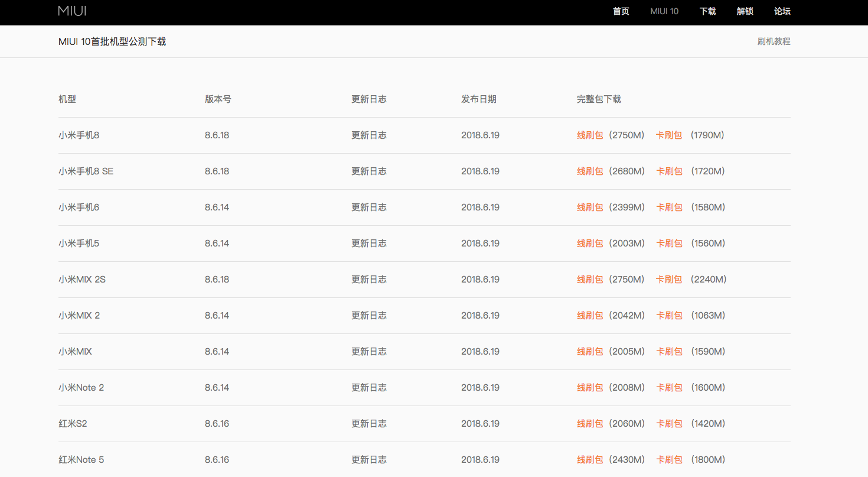868x477 pixels.
Task: Open the 下载 navigation item
Action: click(707, 11)
